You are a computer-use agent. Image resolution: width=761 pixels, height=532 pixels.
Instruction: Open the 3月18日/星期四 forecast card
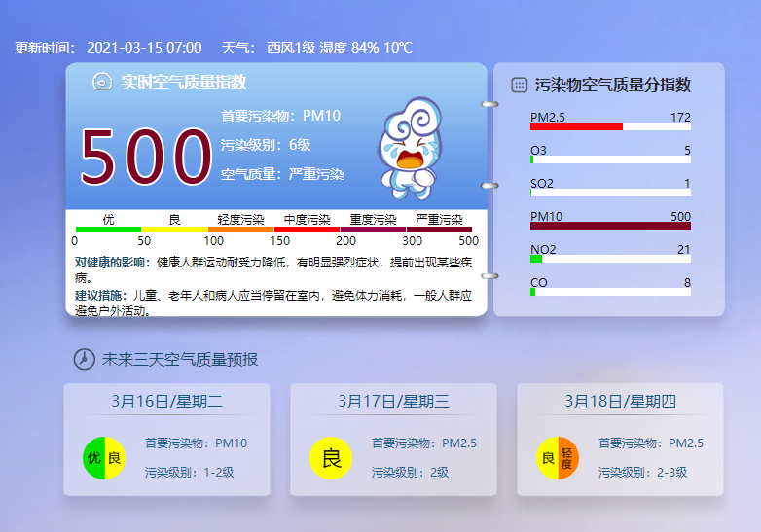[x=620, y=440]
